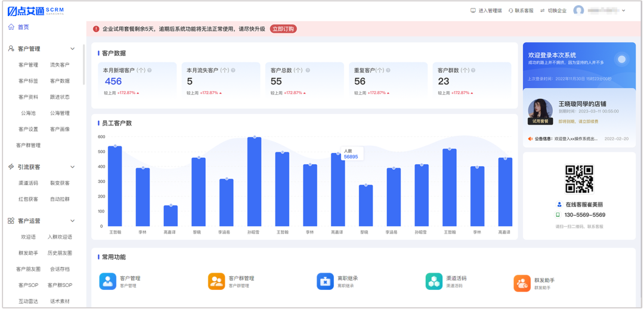Click help icon next to 客户总数
The image size is (644, 309).
click(x=308, y=70)
